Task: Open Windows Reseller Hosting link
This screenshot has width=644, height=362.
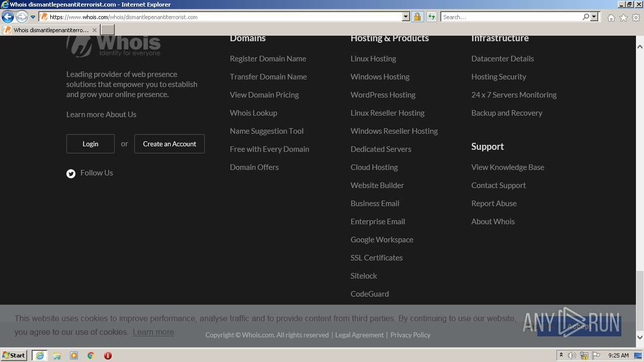Action: [x=394, y=131]
